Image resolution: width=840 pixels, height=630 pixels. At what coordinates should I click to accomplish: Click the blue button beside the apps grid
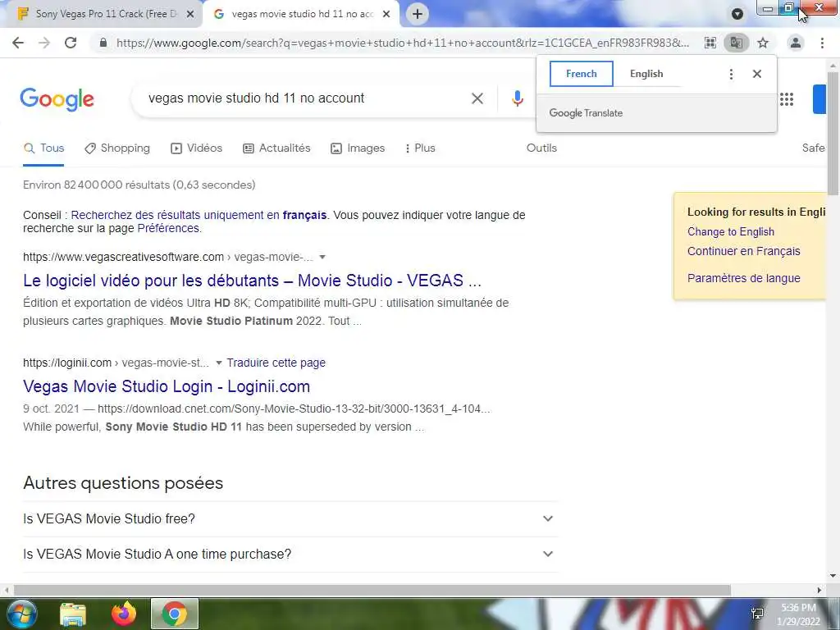point(819,99)
